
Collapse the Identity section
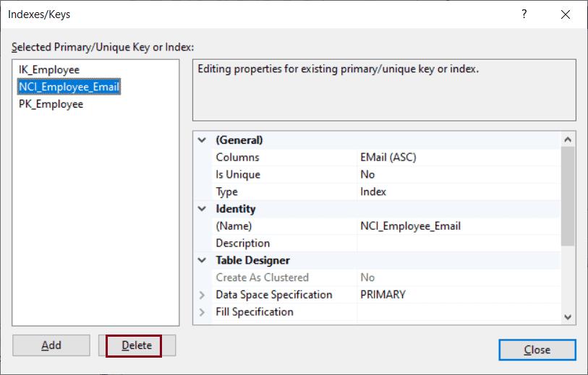pyautogui.click(x=202, y=209)
